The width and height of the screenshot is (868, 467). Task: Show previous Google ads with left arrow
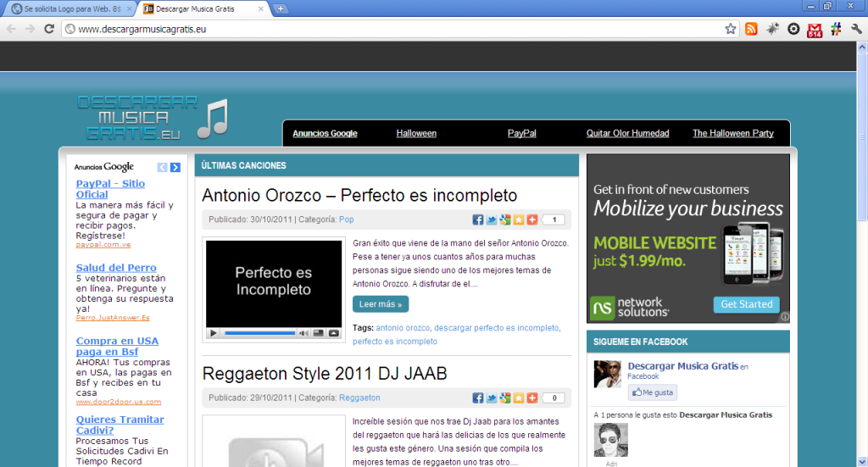point(163,168)
